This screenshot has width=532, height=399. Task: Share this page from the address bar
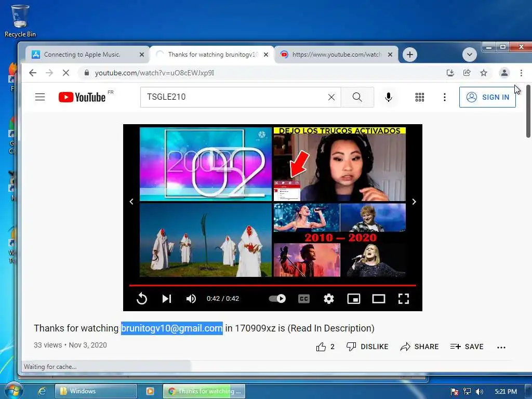(x=467, y=73)
